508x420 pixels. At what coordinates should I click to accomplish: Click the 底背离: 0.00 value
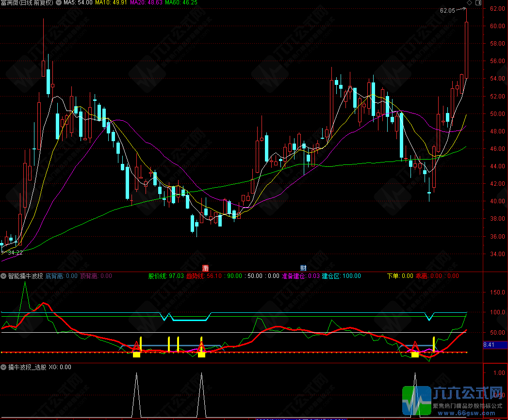pos(62,276)
